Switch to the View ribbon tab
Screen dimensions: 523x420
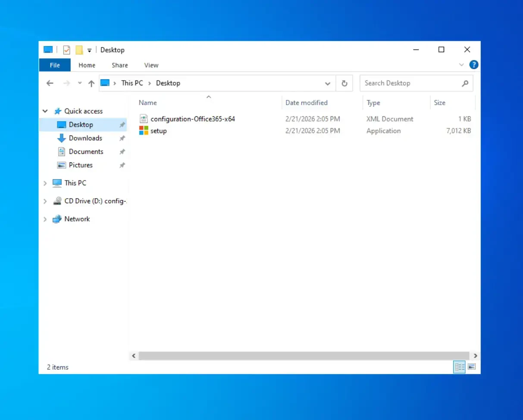tap(151, 65)
